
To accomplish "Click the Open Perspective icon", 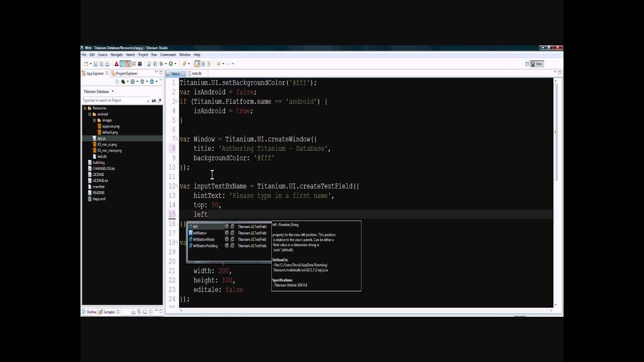I will [x=527, y=64].
